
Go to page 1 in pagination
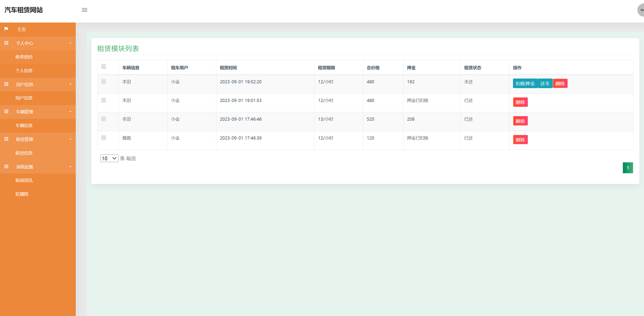(x=628, y=168)
